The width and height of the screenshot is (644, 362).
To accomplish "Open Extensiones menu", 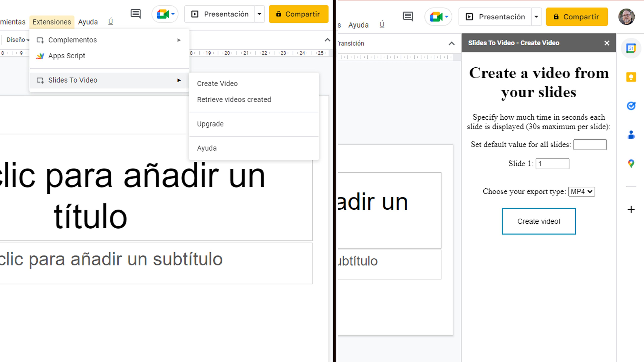I will coord(52,22).
